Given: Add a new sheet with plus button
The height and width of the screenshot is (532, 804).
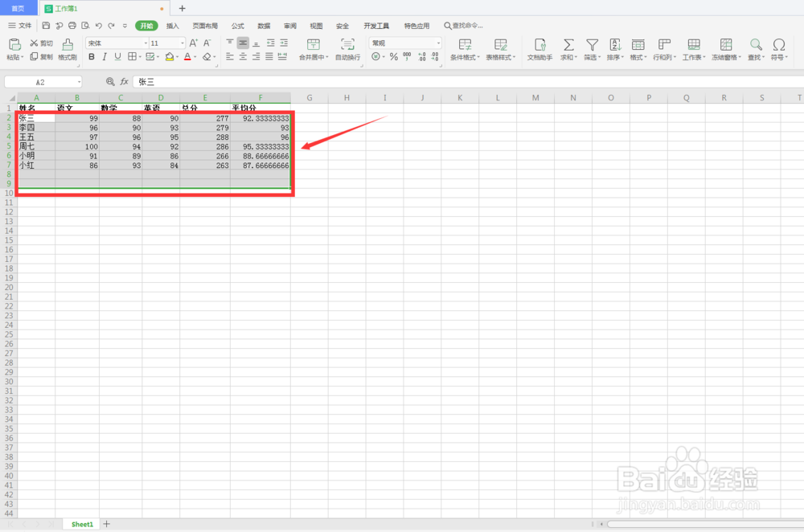Looking at the screenshot, I should pyautogui.click(x=107, y=524).
